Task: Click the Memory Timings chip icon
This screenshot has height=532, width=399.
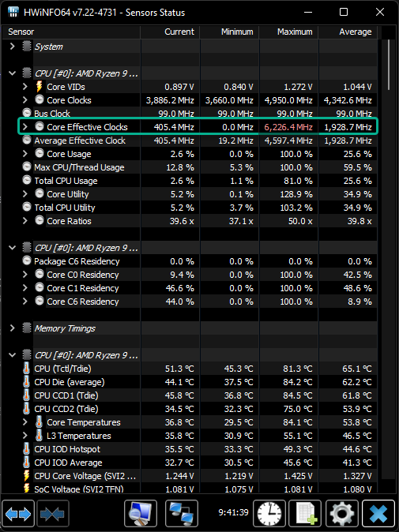Action: 27,328
